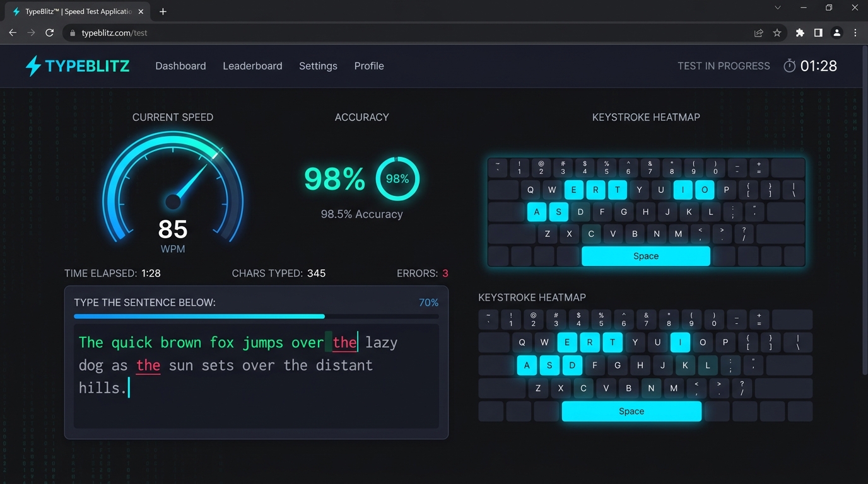Click the red ERRORS count of 3
The width and height of the screenshot is (868, 484).
445,274
